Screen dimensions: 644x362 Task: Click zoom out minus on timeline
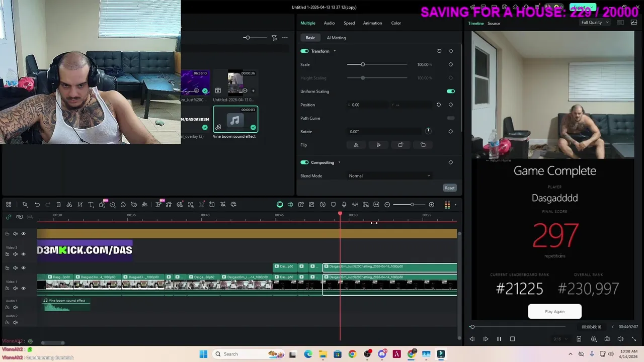click(387, 205)
